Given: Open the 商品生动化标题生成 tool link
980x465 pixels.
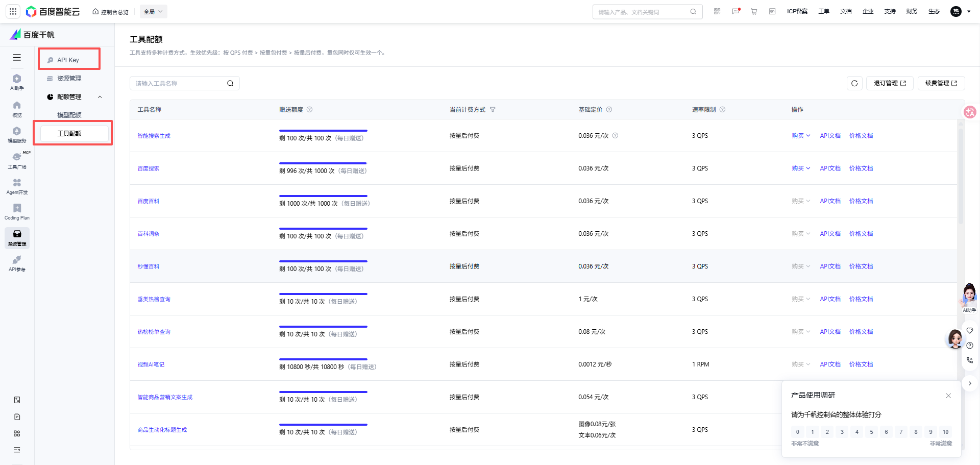Looking at the screenshot, I should [x=162, y=430].
